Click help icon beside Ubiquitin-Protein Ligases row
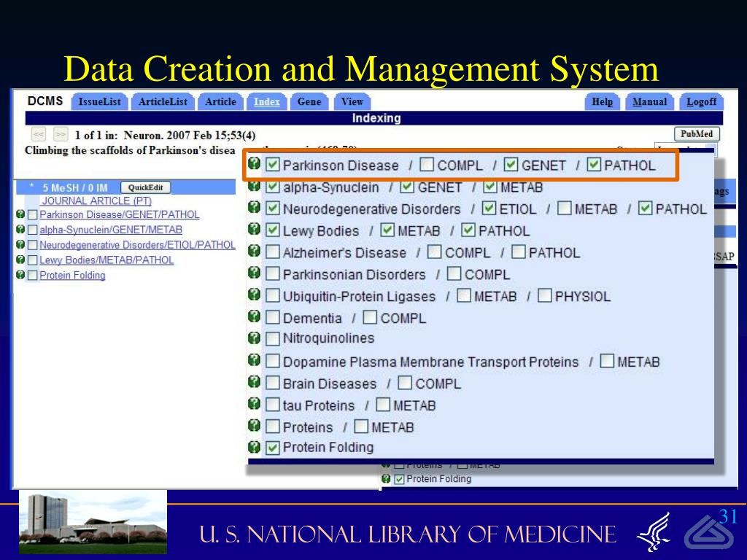 coord(255,295)
